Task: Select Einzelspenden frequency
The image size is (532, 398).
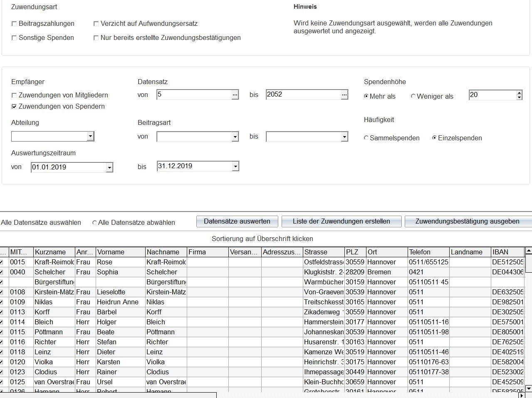Action: point(434,138)
